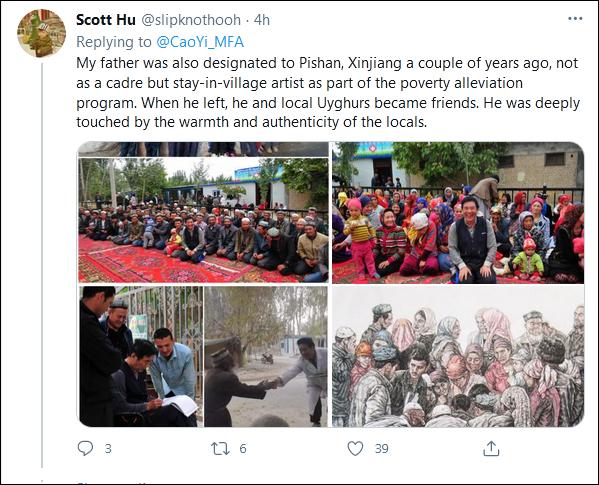Viewport: 599px width, 485px height.
Task: Open the @slipknothooh handle link
Action: point(191,20)
